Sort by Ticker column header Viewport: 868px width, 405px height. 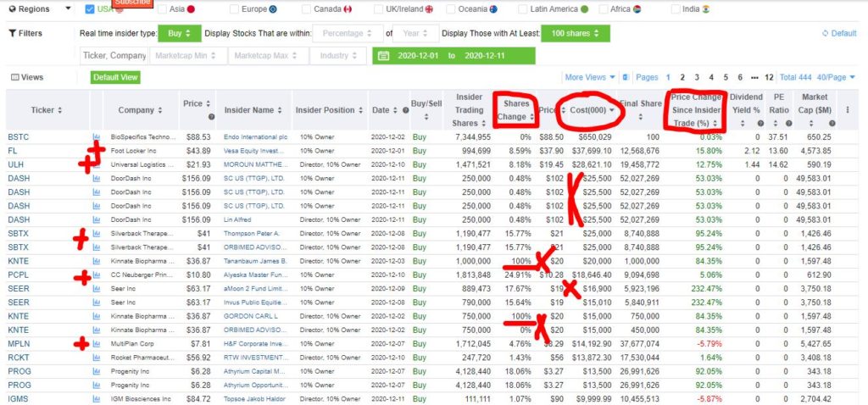point(47,110)
